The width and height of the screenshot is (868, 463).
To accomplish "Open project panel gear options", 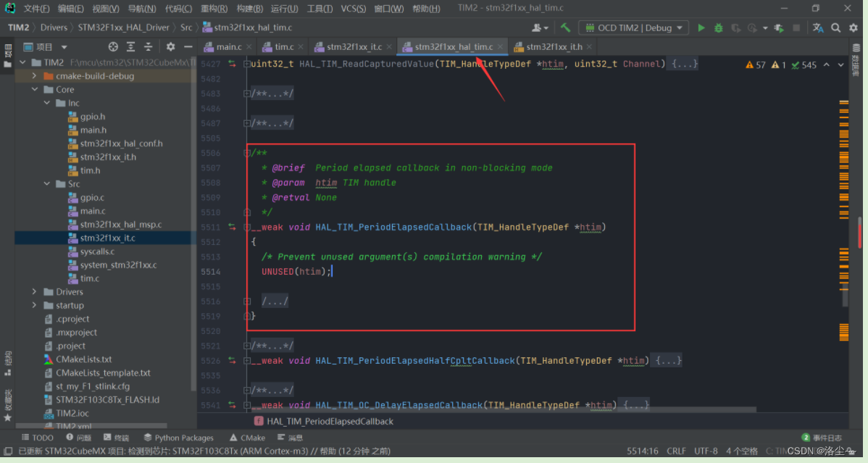I will tap(170, 47).
